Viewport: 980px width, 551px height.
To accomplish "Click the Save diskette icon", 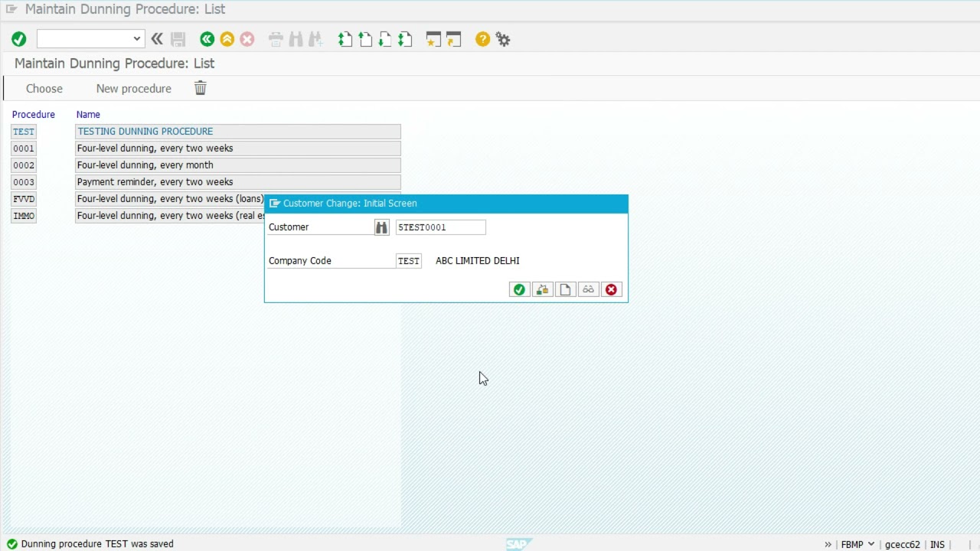I will pyautogui.click(x=178, y=39).
